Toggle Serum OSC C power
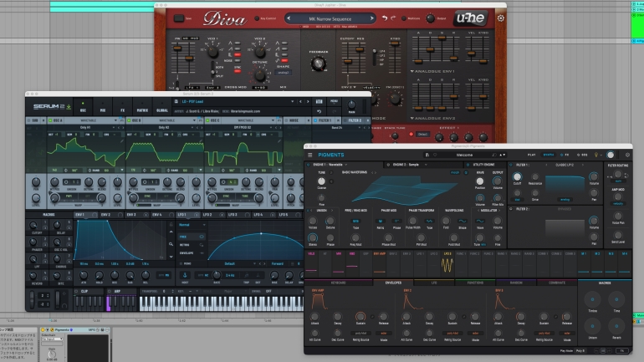The height and width of the screenshot is (362, 644). coord(207,120)
